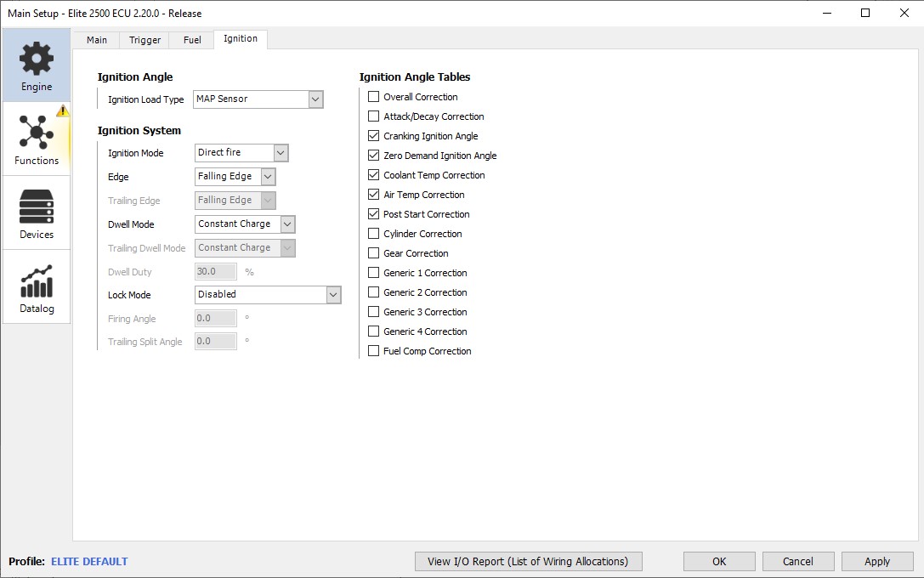924x578 pixels.
Task: Uncheck Air Temp Correction
Action: 374,195
